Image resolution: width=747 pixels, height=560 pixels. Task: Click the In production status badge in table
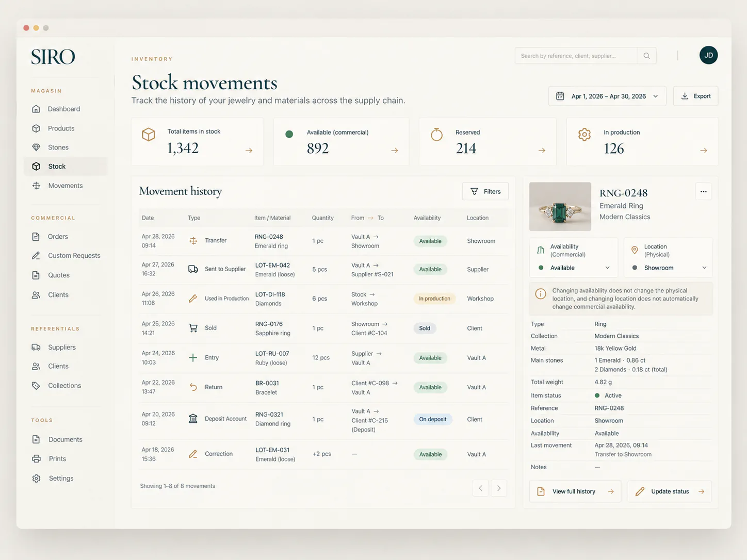[434, 299]
